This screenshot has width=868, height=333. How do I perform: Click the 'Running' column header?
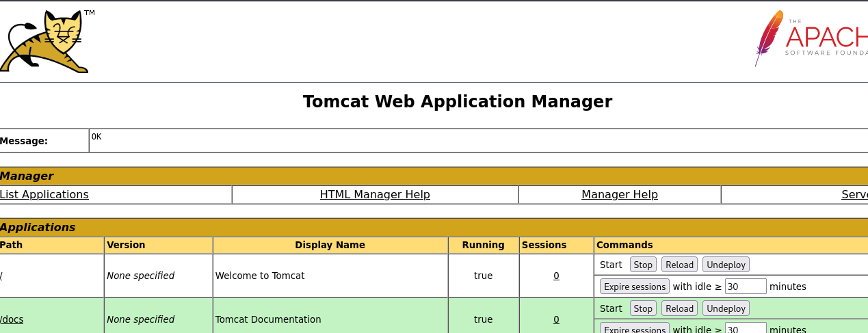pos(483,245)
